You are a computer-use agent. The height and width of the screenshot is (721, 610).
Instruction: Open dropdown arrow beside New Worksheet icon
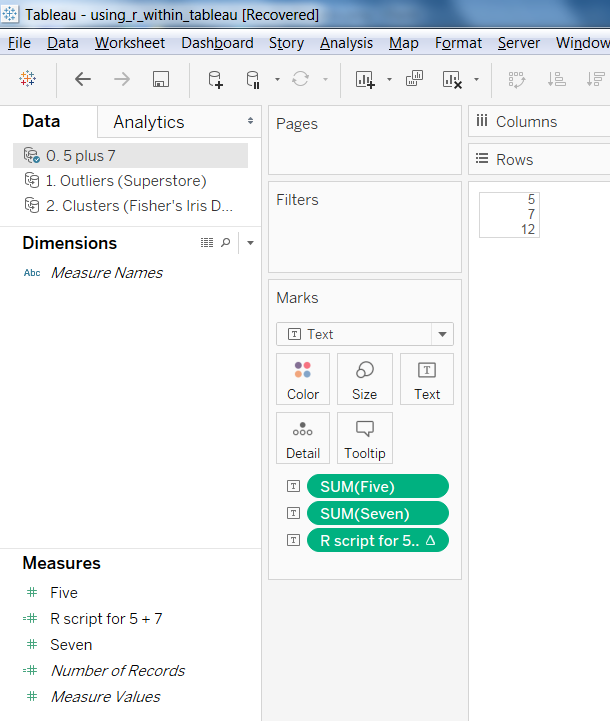coord(389,80)
